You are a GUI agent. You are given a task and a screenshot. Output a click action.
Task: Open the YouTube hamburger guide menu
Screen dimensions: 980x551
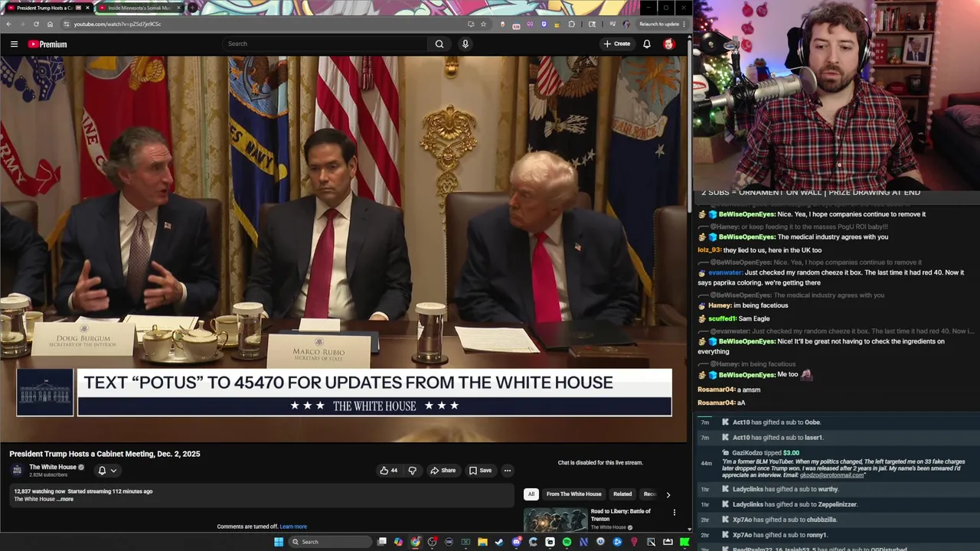pyautogui.click(x=14, y=44)
